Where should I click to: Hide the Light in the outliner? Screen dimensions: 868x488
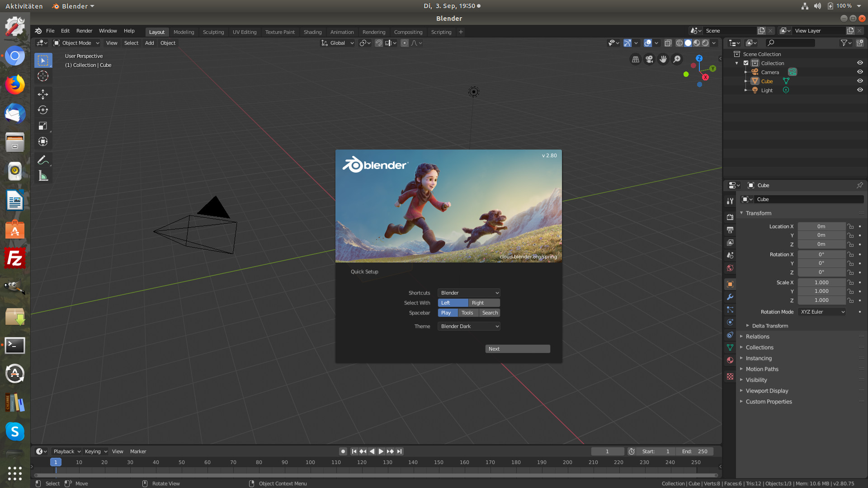tap(860, 90)
